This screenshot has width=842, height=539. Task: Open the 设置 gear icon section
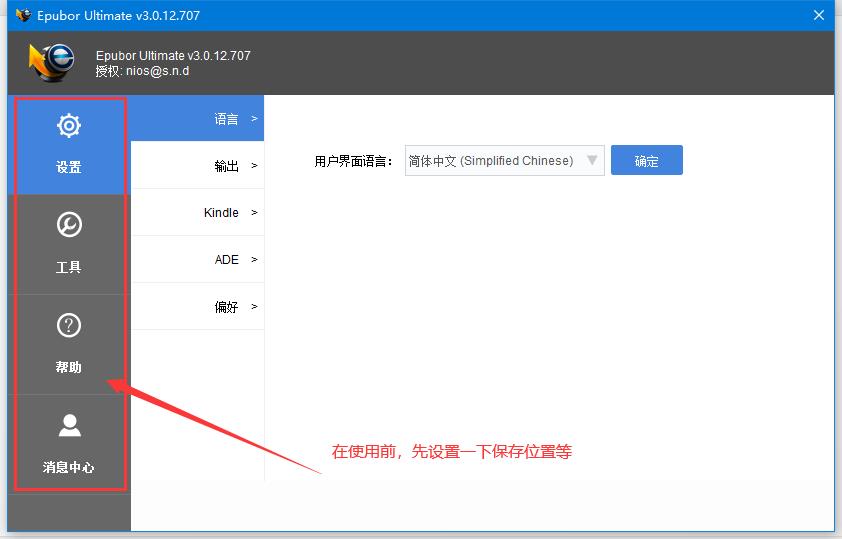[69, 145]
